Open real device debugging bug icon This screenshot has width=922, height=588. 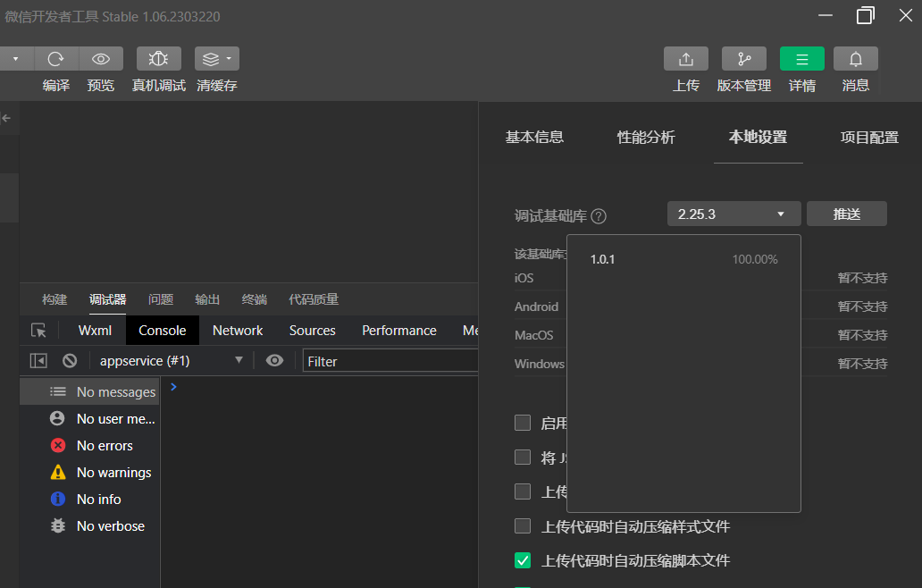click(159, 59)
